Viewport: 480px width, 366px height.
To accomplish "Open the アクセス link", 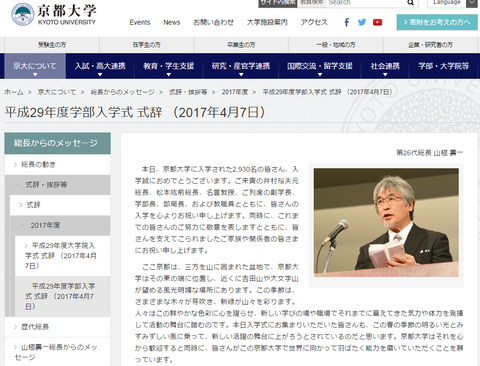I will click(314, 22).
